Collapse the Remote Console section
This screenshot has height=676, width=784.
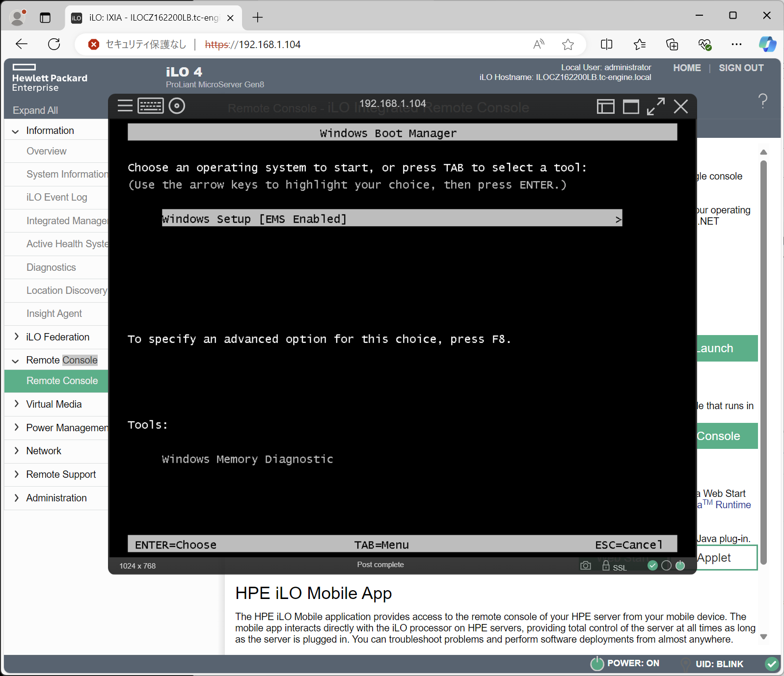point(16,361)
